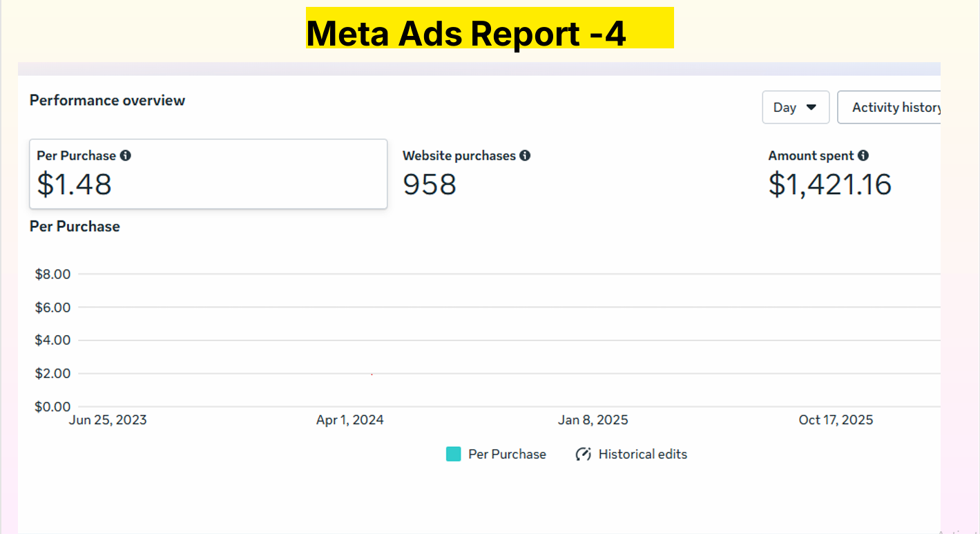
Task: Click the Historical edits legend label
Action: 643,454
